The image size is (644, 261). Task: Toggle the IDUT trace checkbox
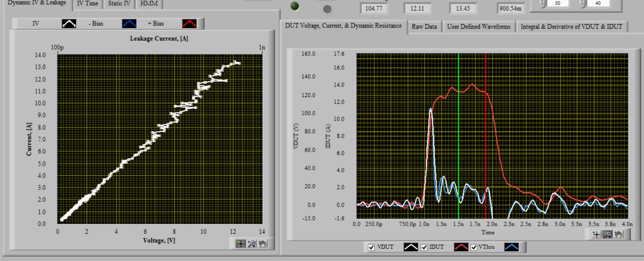tap(424, 247)
